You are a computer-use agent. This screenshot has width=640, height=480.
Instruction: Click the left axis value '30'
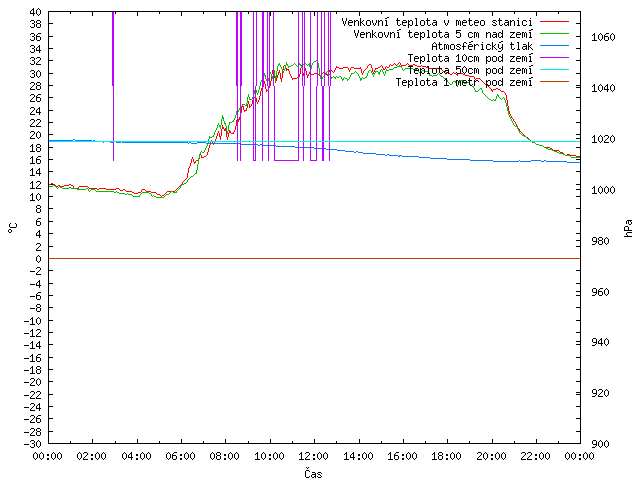pos(36,74)
